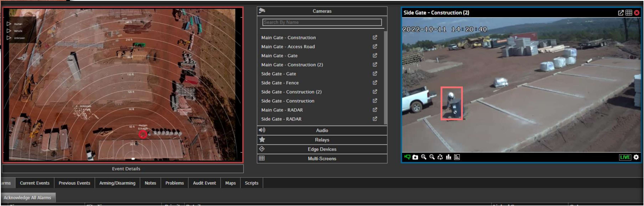Open the Maps tab
This screenshot has width=644, height=206.
click(230, 183)
